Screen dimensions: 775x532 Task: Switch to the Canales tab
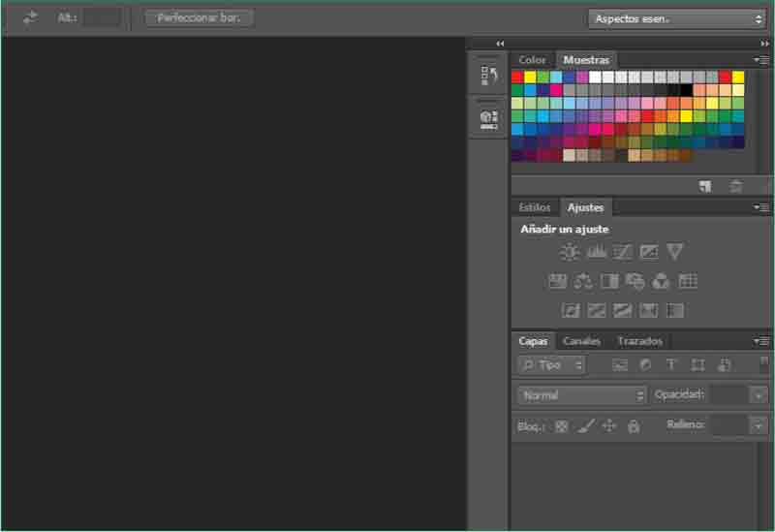[x=581, y=341]
